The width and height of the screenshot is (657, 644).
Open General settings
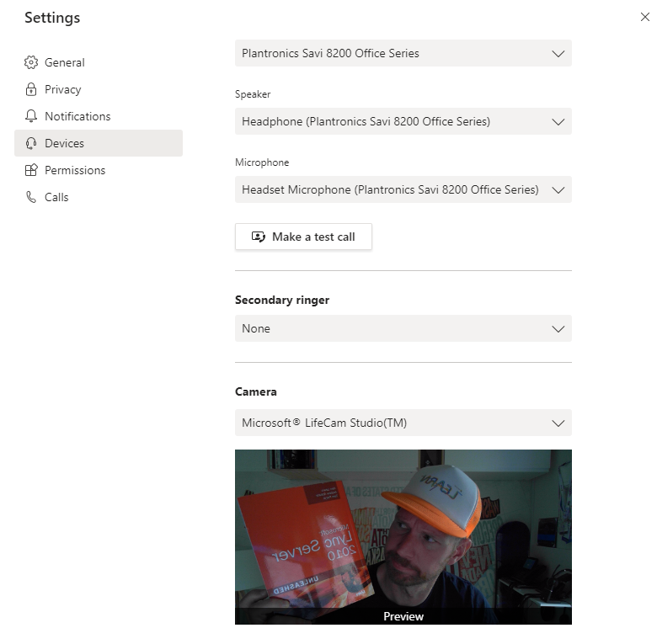99,62
